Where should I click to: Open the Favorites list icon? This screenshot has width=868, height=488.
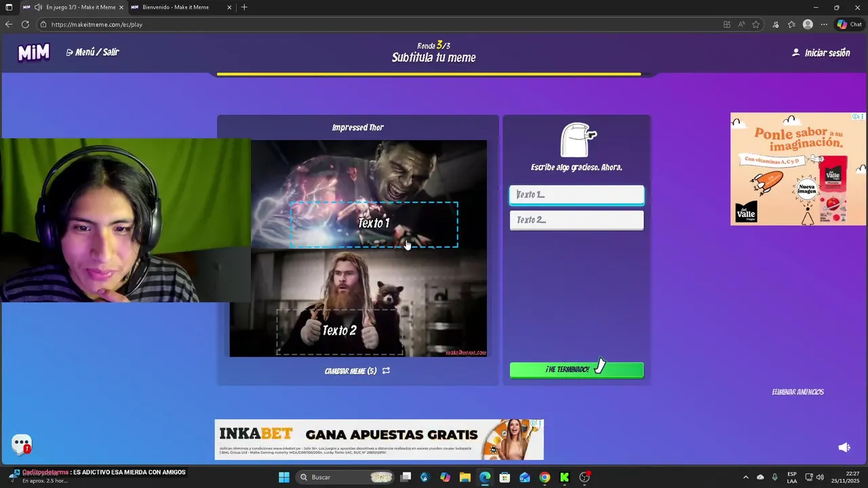pyautogui.click(x=791, y=24)
